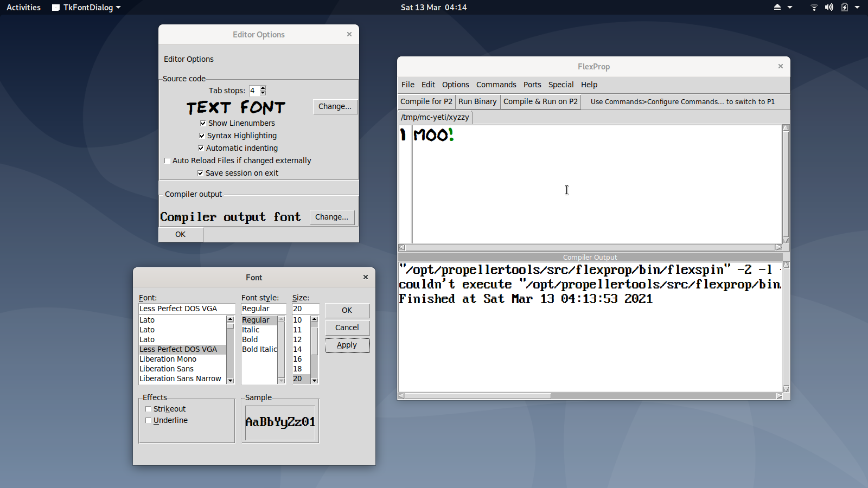Open the Special menu in FlexProp
868x488 pixels.
pos(560,85)
